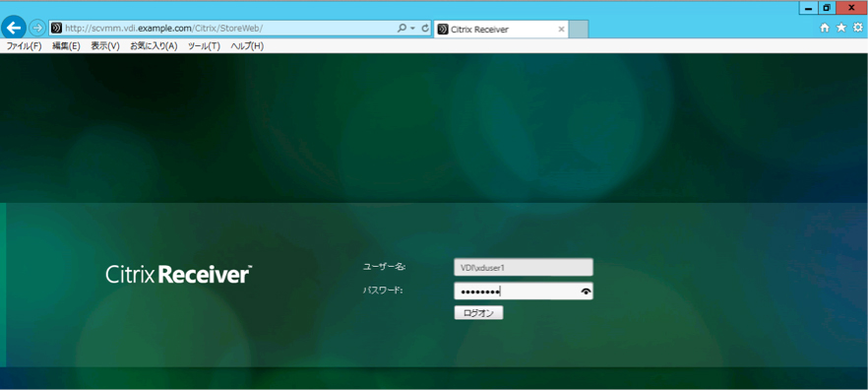Click the browser forward arrow button
Screen dimensions: 868x390
36,28
